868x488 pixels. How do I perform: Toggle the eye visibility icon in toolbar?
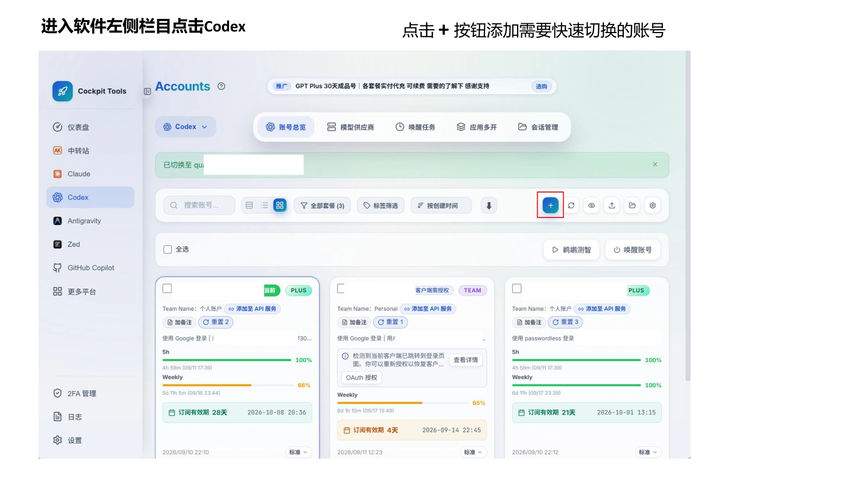pyautogui.click(x=591, y=206)
